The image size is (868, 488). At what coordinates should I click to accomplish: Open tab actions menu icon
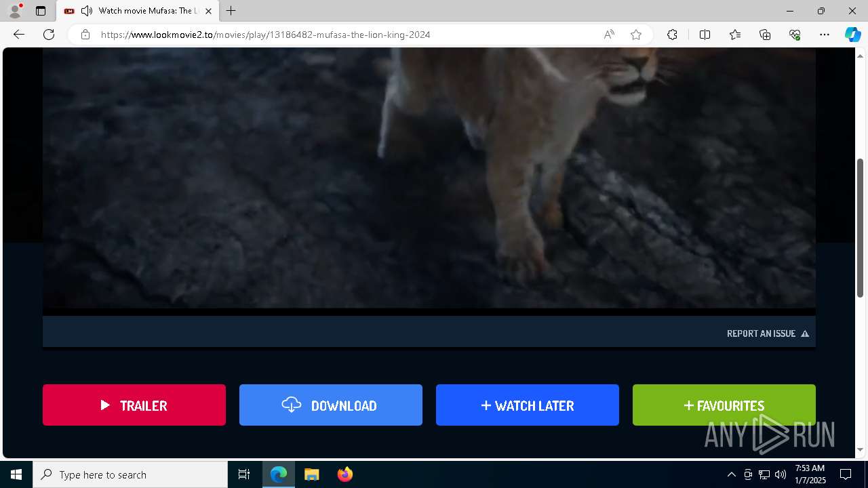41,11
